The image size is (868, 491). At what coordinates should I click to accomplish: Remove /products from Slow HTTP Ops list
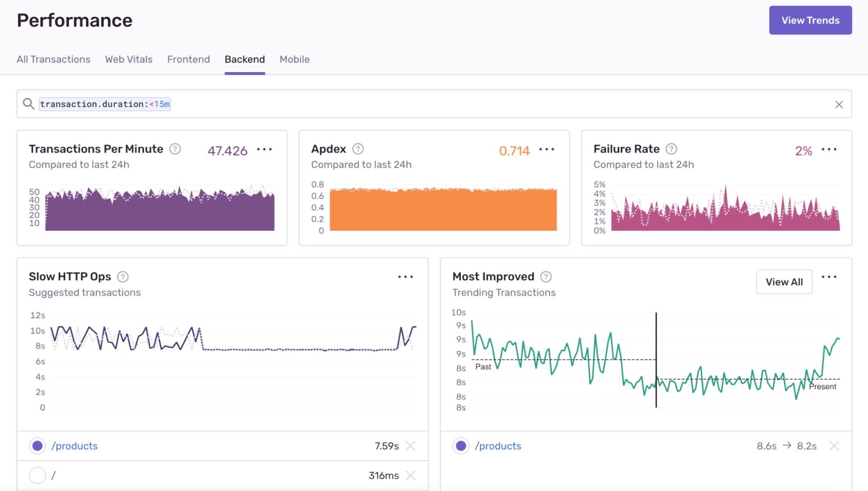click(x=410, y=446)
